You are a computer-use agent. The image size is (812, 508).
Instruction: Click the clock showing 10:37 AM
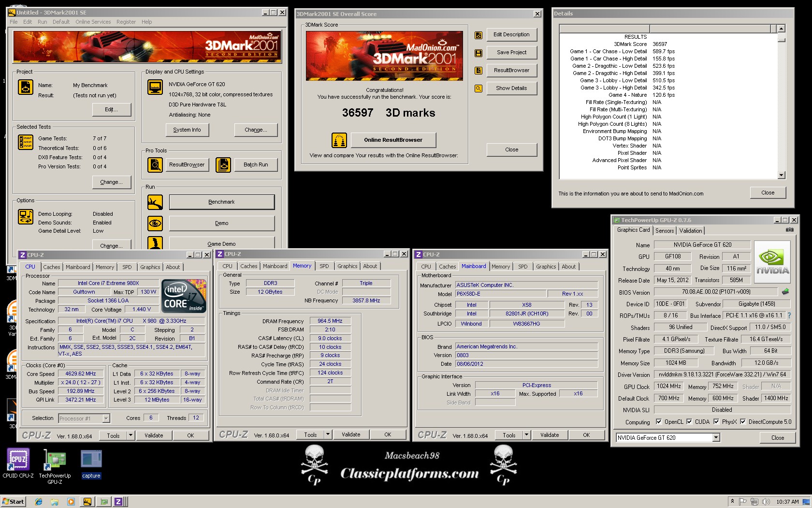pyautogui.click(x=787, y=502)
